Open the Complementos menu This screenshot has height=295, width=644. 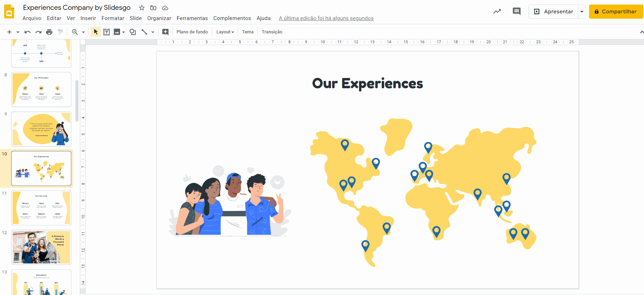click(x=232, y=18)
